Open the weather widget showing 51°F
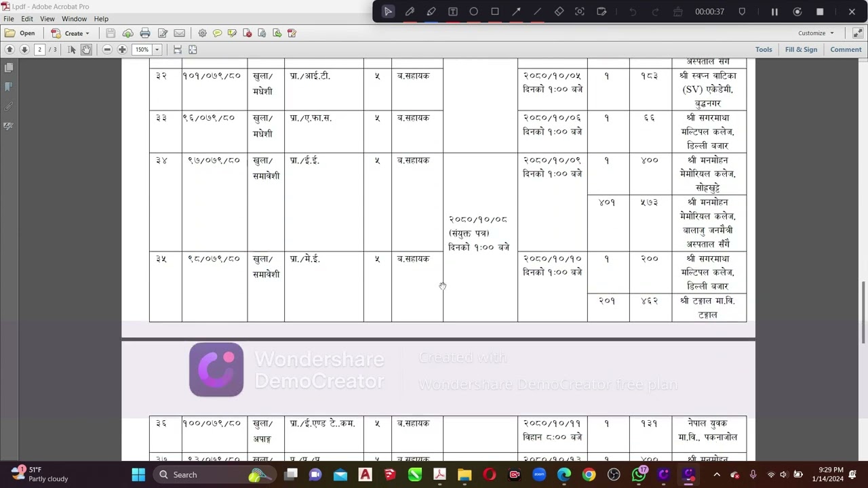Viewport: 868px width, 488px height. [39, 474]
